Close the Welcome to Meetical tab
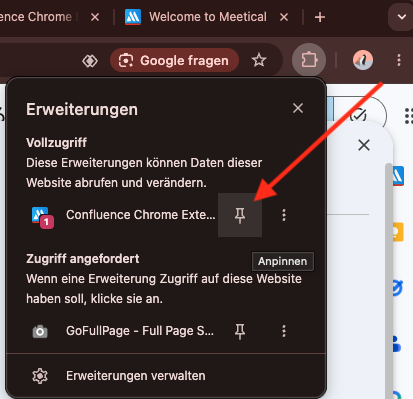Screen dimensions: 413x399 tap(284, 17)
